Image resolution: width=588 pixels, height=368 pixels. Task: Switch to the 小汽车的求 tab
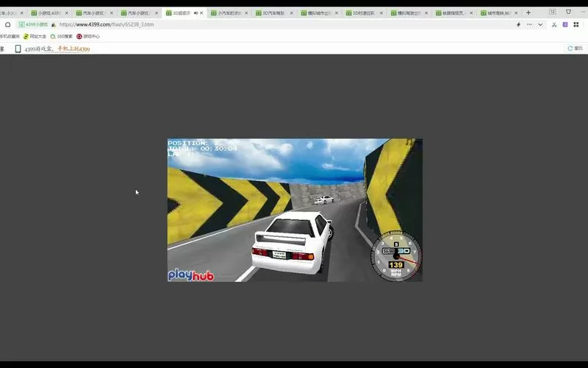pos(229,13)
